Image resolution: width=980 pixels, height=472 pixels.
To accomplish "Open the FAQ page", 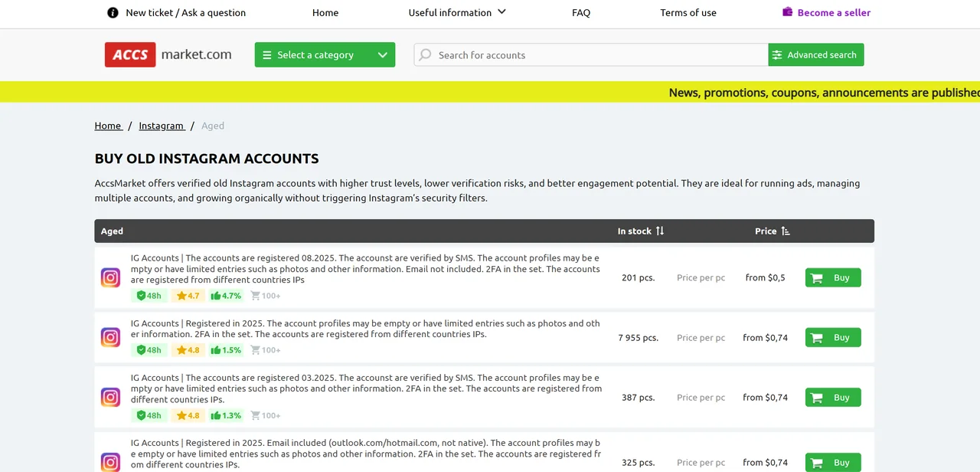I will tap(581, 12).
